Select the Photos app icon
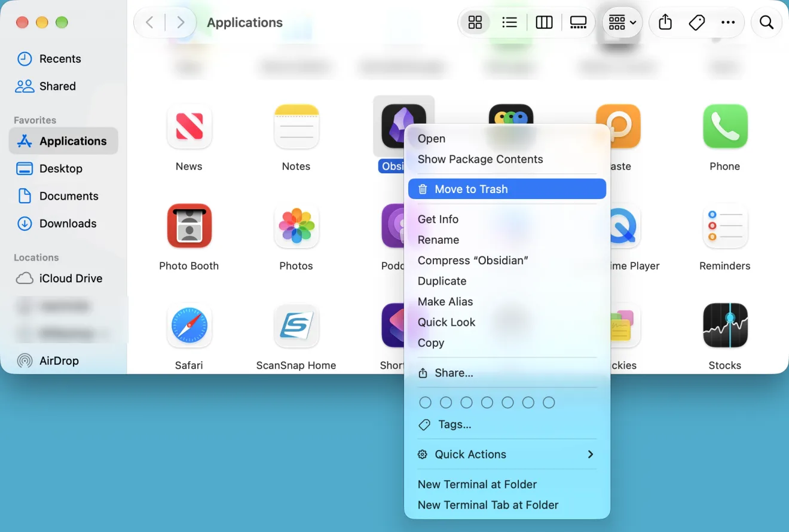 pos(296,226)
